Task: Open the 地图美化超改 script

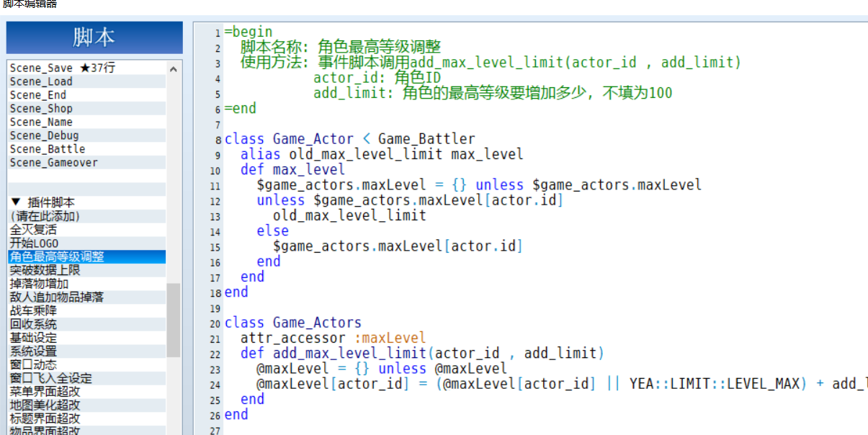Action: pos(87,405)
